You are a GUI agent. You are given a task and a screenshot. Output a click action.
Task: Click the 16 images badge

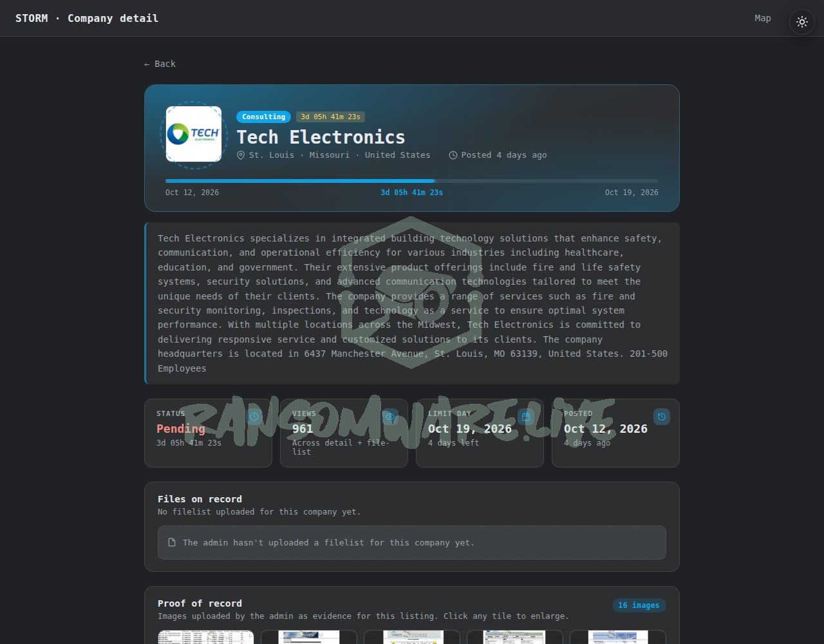pos(639,605)
